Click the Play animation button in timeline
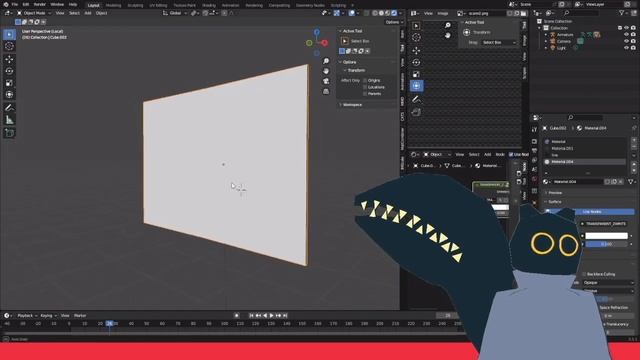Image resolution: width=640 pixels, height=360 pixels. [x=271, y=316]
